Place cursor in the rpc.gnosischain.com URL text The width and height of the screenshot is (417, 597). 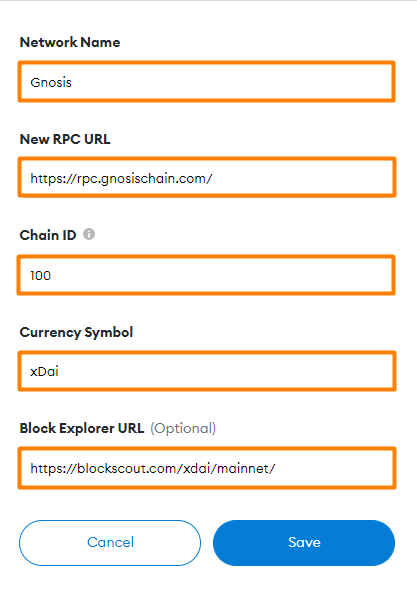coord(121,179)
